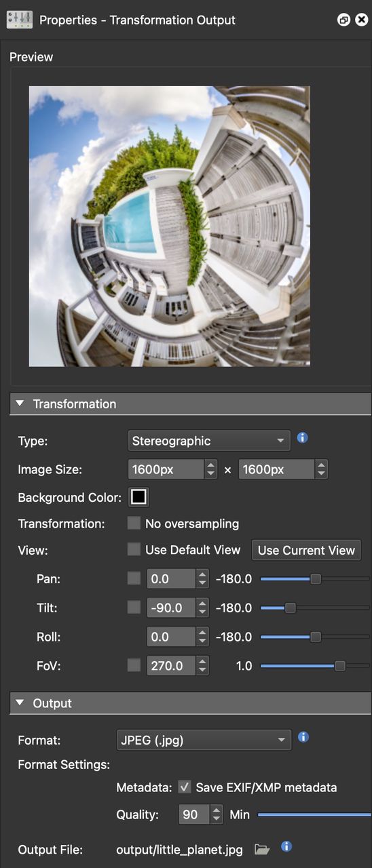Adjust the Roll slider
Screen dimensions: 372x868
pyautogui.click(x=315, y=637)
